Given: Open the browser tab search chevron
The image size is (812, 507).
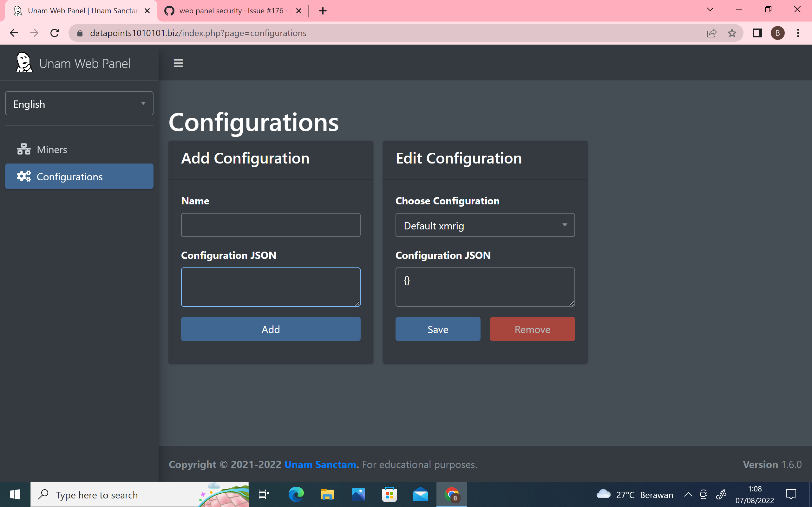Looking at the screenshot, I should (x=710, y=10).
